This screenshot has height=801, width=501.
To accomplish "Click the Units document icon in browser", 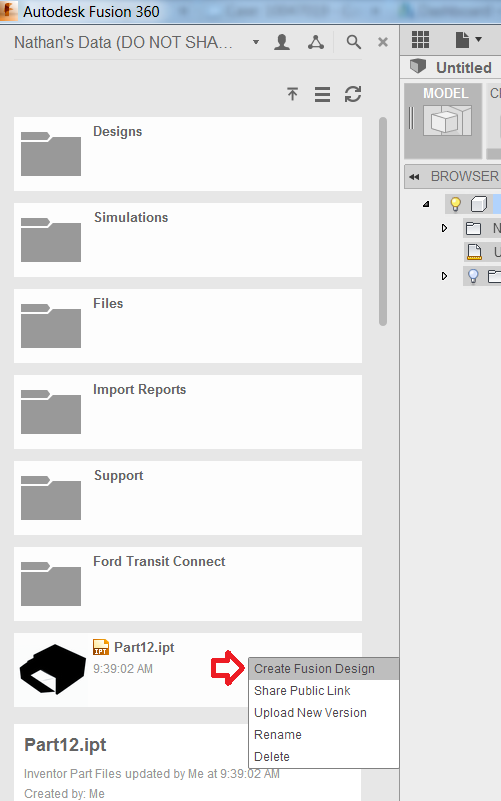I will pyautogui.click(x=475, y=252).
